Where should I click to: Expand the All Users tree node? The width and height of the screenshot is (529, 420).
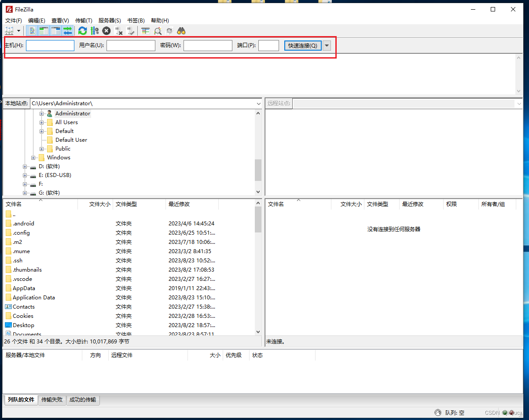tap(42, 122)
